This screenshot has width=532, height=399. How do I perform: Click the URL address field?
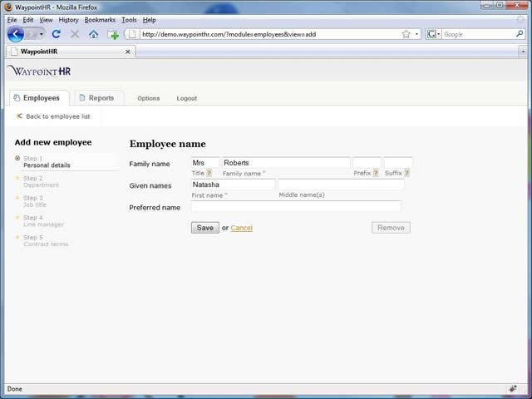(269, 34)
